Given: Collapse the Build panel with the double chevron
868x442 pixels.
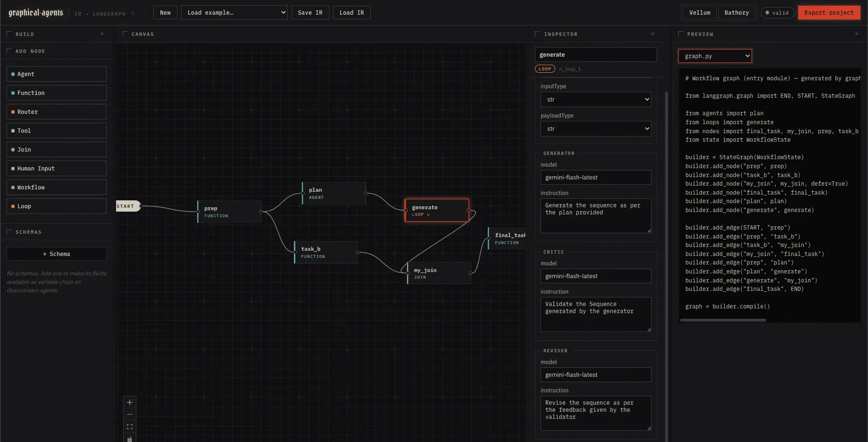Looking at the screenshot, I should click(x=102, y=34).
